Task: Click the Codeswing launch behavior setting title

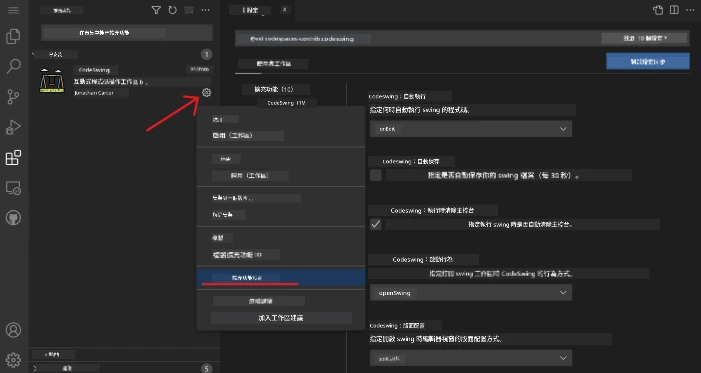Action: tap(423, 259)
